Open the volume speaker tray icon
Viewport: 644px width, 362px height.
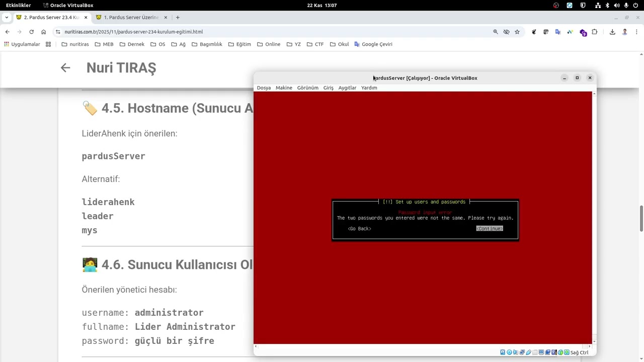click(617, 5)
